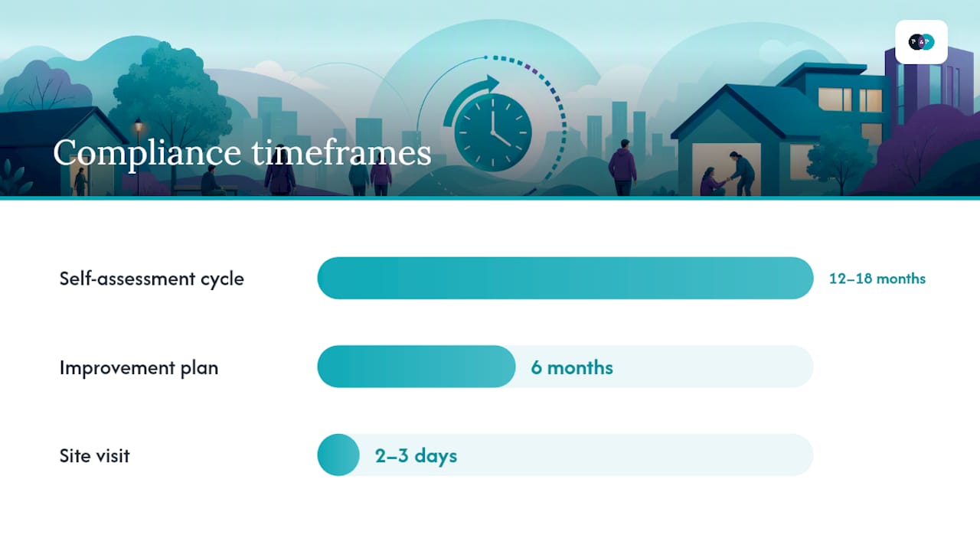Click the small Site visit bar dot
The height and width of the screenshot is (551, 980).
338,455
